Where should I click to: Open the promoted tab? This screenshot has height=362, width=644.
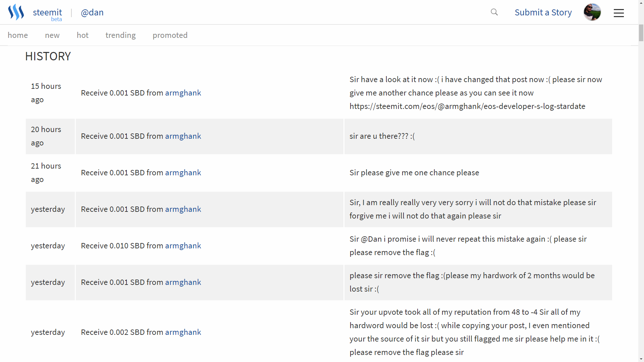coord(170,35)
